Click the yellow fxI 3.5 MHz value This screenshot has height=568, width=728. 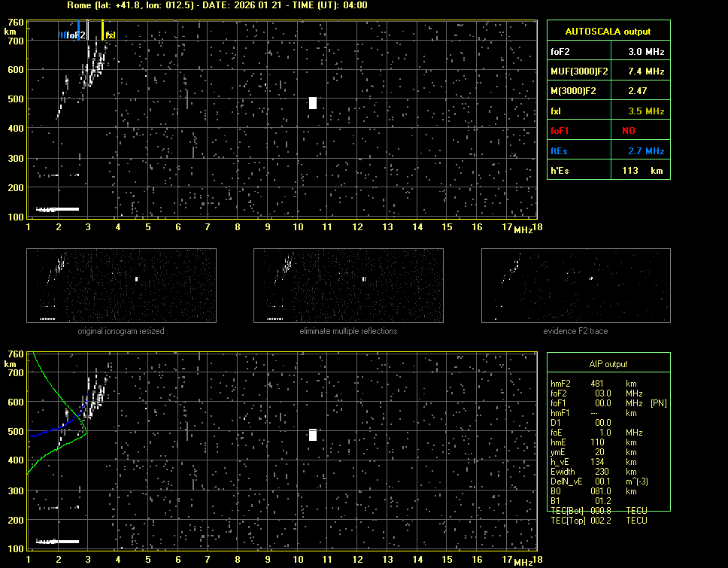646,111
